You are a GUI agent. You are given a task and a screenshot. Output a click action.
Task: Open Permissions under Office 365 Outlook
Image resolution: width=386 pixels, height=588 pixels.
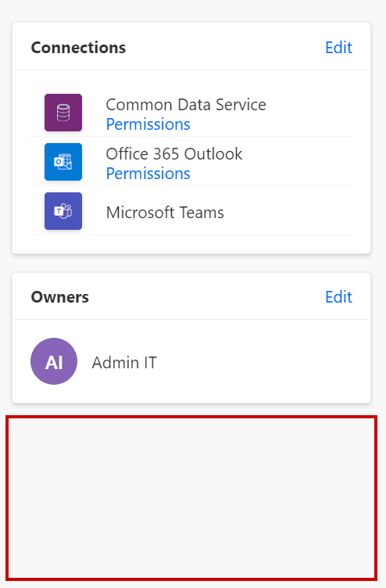tap(148, 174)
